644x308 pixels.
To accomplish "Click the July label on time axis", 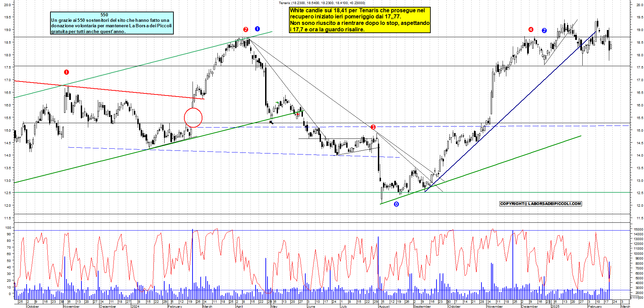I will (x=344, y=306).
